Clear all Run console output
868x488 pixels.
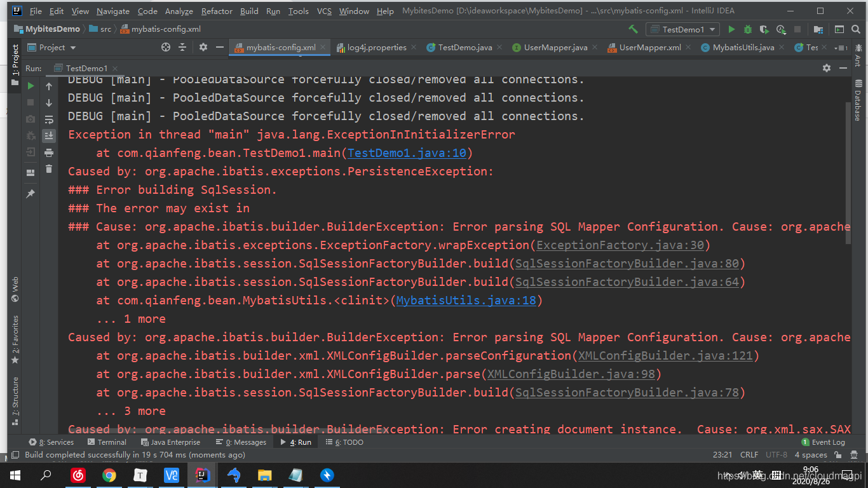click(49, 169)
